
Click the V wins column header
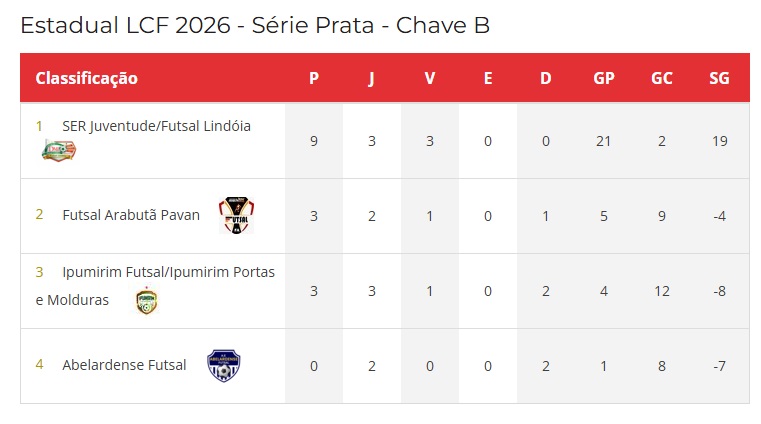coord(430,78)
